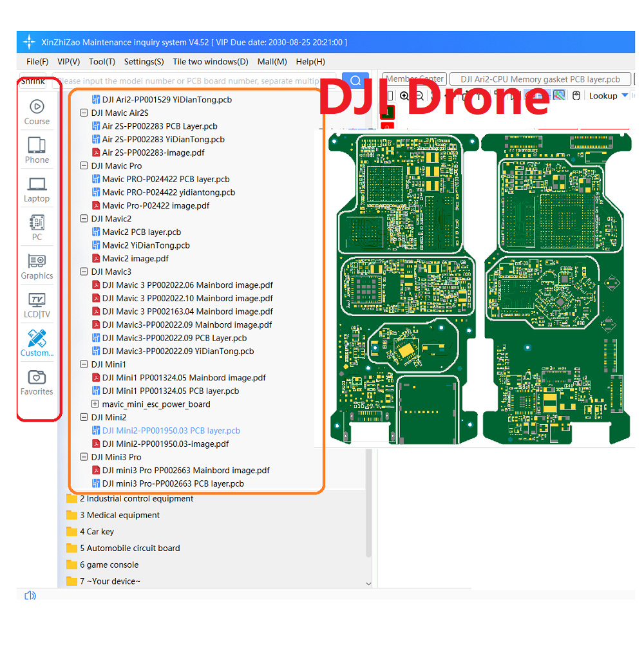This screenshot has width=644, height=645.
Task: Open the Industrial control equipment folder
Action: point(129,499)
